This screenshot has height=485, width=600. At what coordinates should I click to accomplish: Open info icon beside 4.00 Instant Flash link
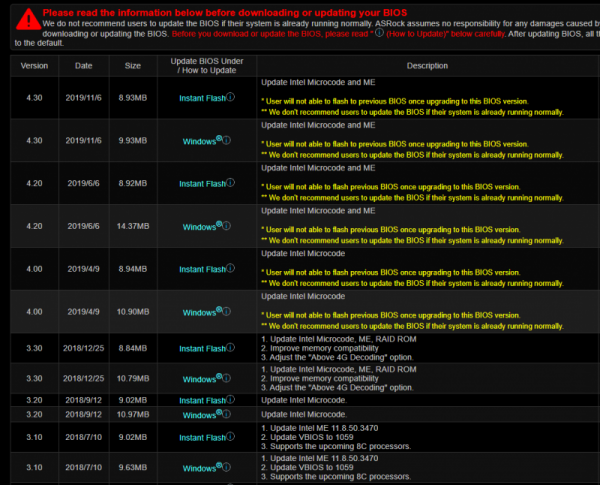point(230,268)
